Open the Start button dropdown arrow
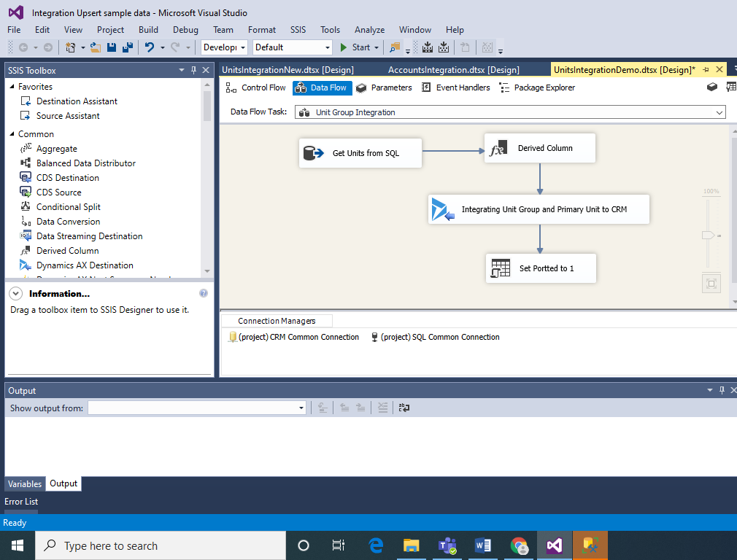The image size is (737, 560). click(x=377, y=47)
